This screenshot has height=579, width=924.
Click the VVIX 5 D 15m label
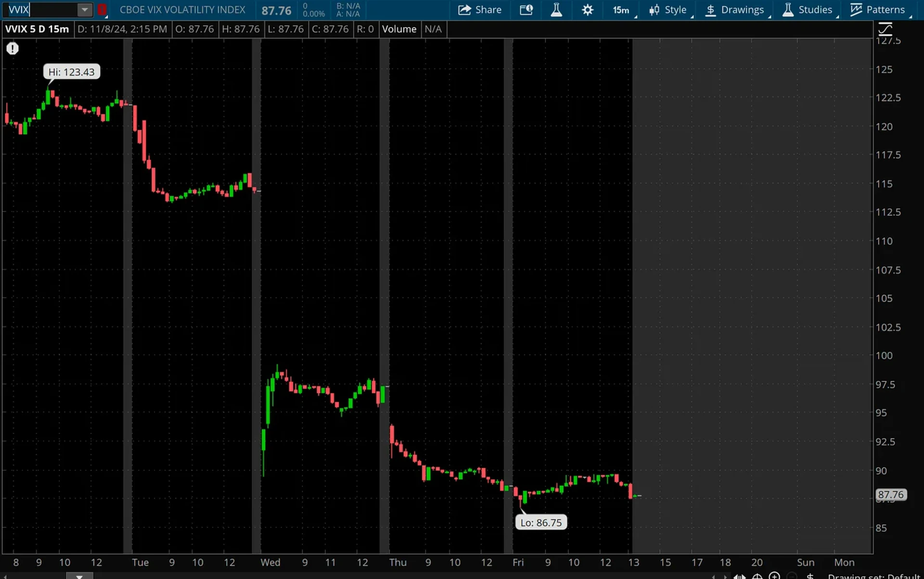[x=37, y=29]
